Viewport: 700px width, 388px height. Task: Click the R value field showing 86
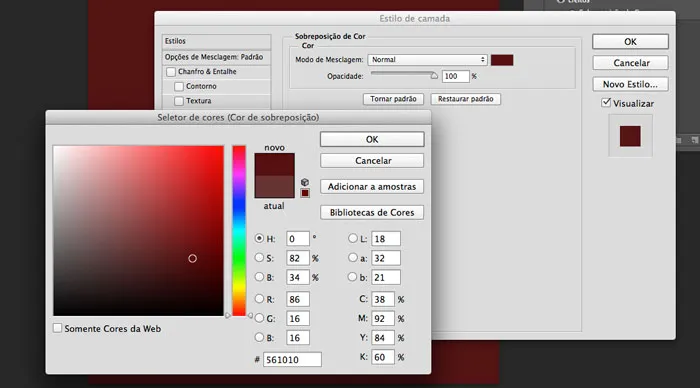click(297, 299)
